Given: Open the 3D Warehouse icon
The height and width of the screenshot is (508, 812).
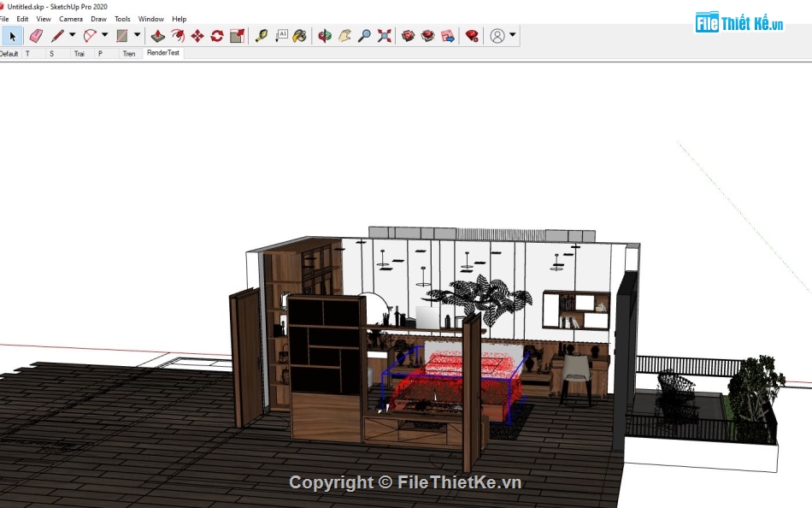Looking at the screenshot, I should pyautogui.click(x=408, y=36).
